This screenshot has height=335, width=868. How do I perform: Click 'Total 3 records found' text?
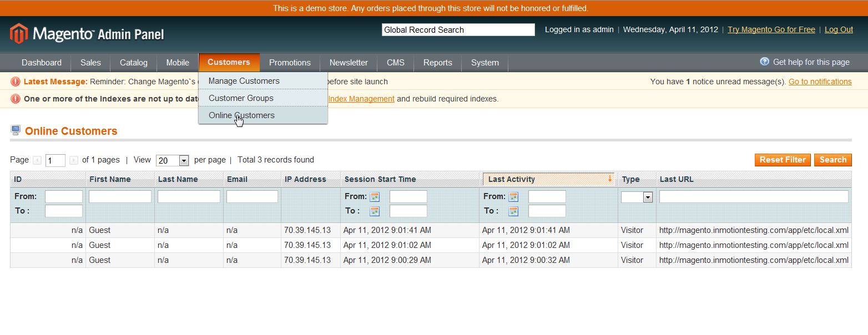click(x=276, y=160)
